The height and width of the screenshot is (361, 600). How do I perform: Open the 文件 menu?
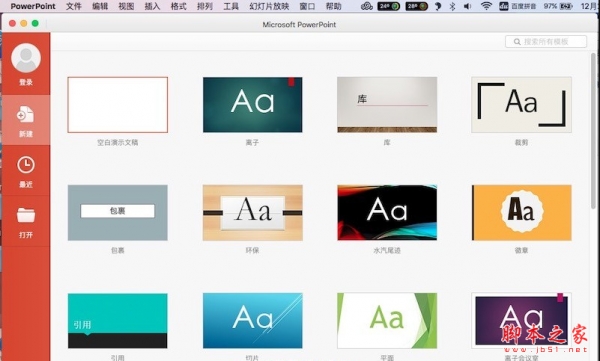tap(73, 6)
